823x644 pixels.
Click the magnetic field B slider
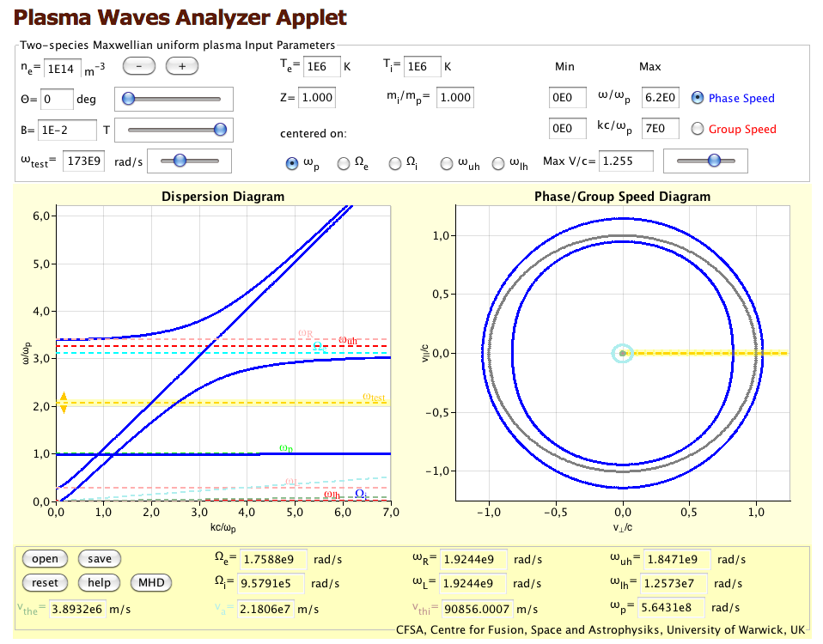(x=175, y=130)
